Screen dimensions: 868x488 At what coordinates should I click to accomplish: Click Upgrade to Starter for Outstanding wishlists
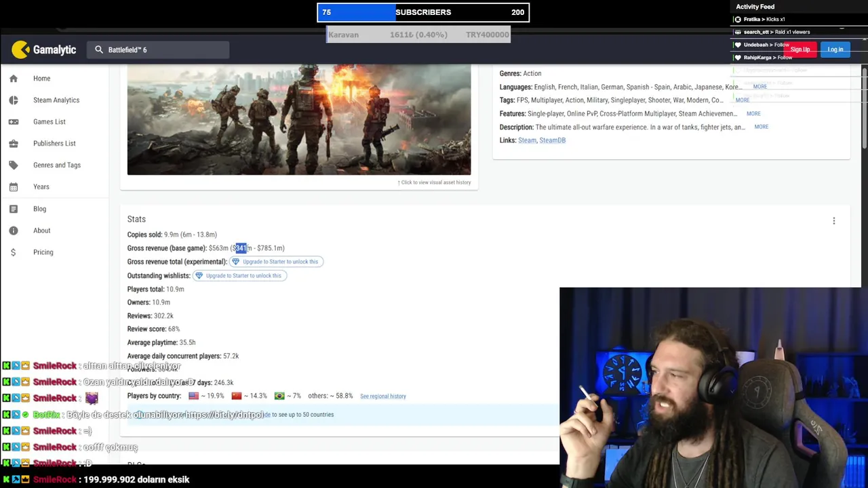239,276
